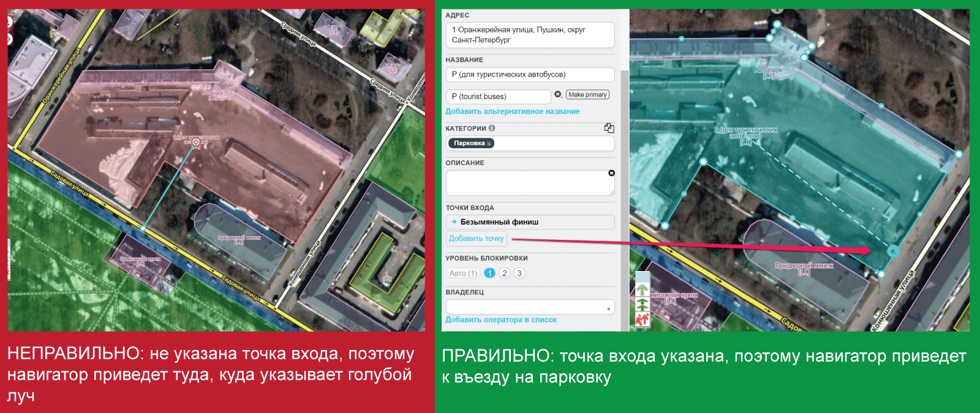Viewport: 980px width, 413px height.
Task: Remove the alternate name 'P (tourist buses)'
Action: [x=558, y=94]
